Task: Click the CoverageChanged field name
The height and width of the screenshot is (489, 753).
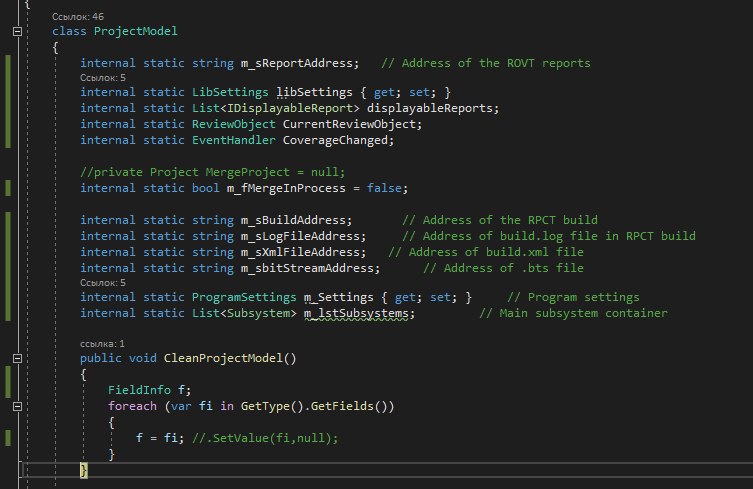Action: (335, 140)
